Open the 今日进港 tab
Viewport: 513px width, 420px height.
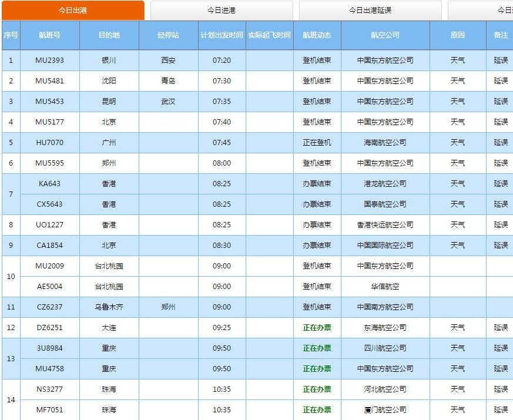222,11
